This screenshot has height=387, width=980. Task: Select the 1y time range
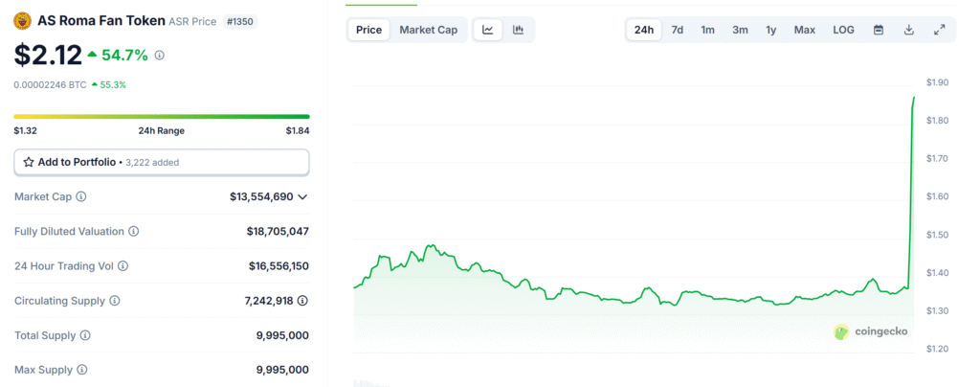(771, 30)
